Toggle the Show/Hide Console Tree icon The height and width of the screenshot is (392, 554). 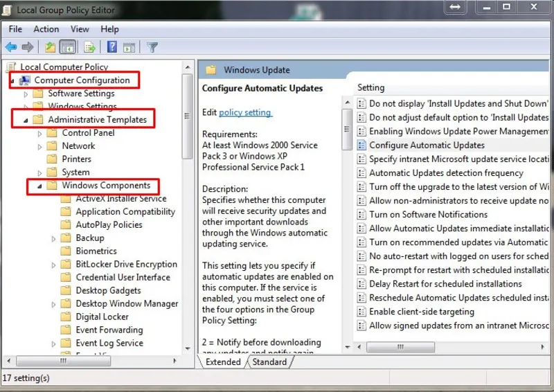[67, 47]
